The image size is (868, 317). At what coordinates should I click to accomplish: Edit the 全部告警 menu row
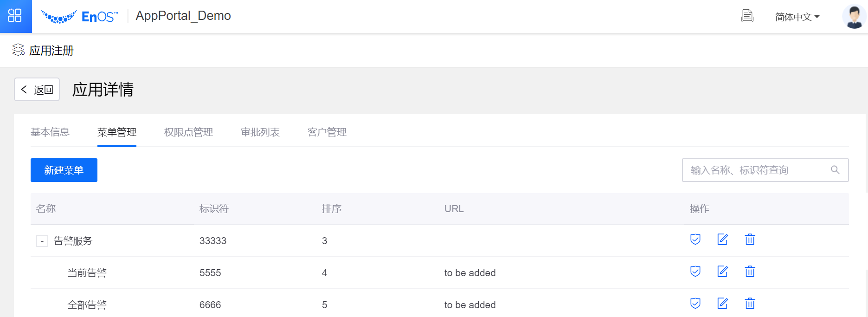click(722, 304)
